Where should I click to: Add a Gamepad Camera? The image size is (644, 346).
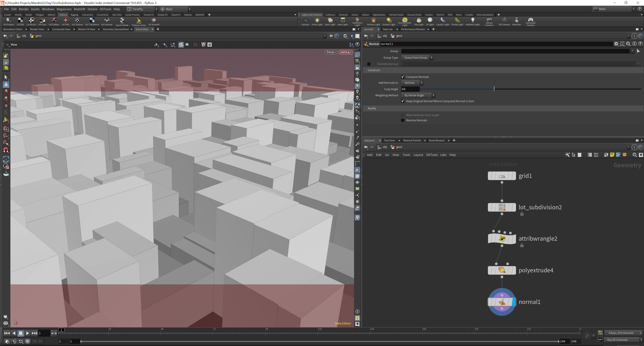point(530,22)
